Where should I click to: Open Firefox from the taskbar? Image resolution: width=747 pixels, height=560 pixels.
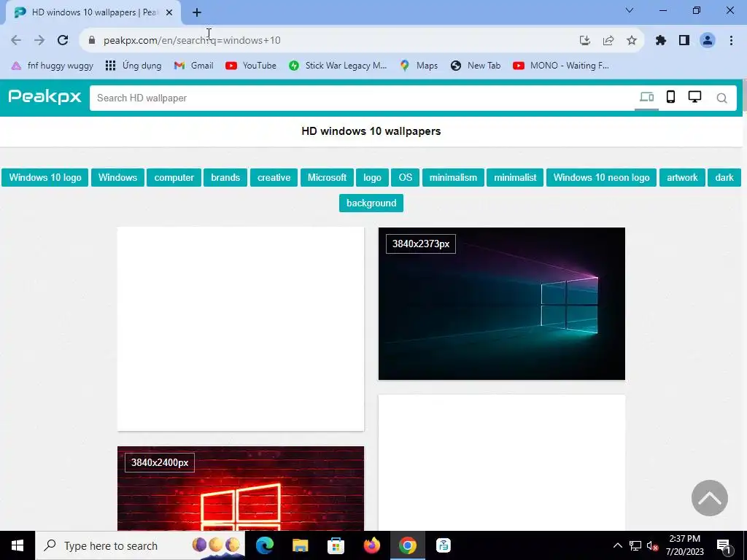tap(371, 545)
